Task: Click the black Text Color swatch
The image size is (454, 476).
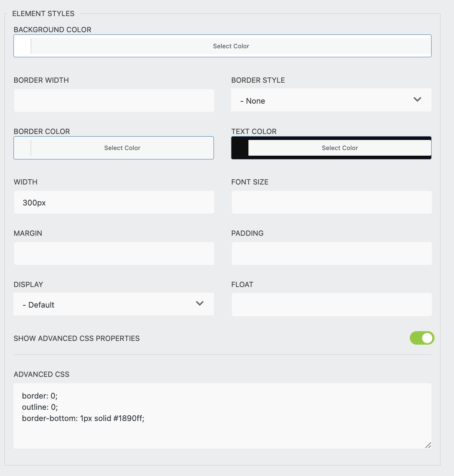Action: pyautogui.click(x=240, y=147)
